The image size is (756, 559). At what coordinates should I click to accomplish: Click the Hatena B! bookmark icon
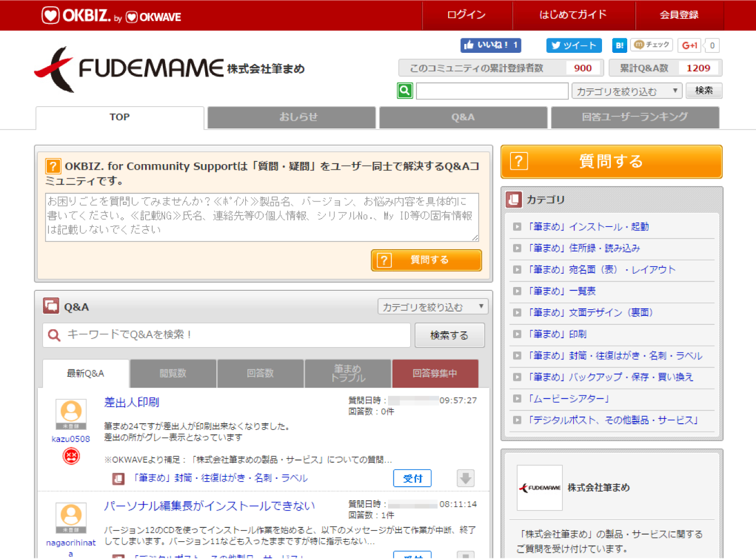(x=619, y=45)
